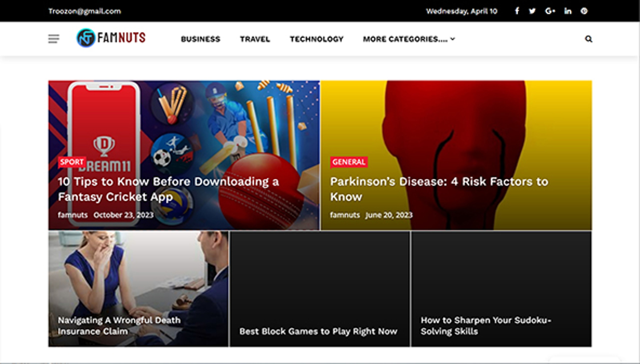This screenshot has height=364, width=640.
Task: Open the search magnifier icon
Action: click(588, 39)
